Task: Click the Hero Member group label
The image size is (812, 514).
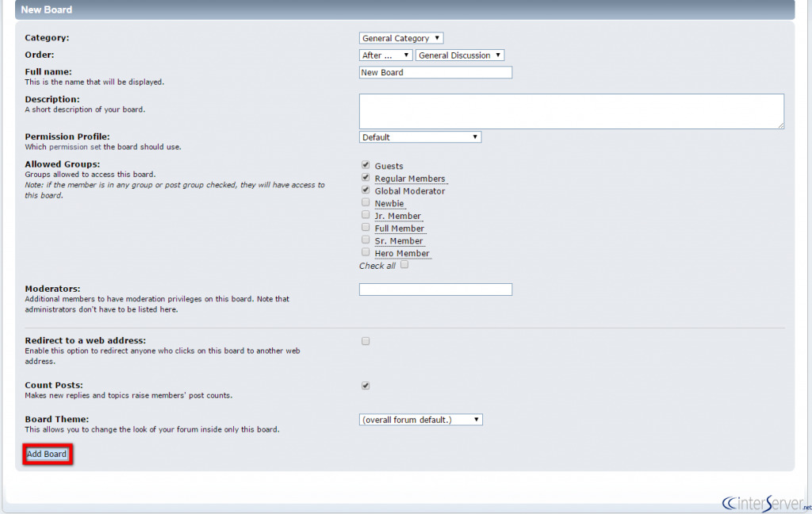Action: click(x=402, y=253)
